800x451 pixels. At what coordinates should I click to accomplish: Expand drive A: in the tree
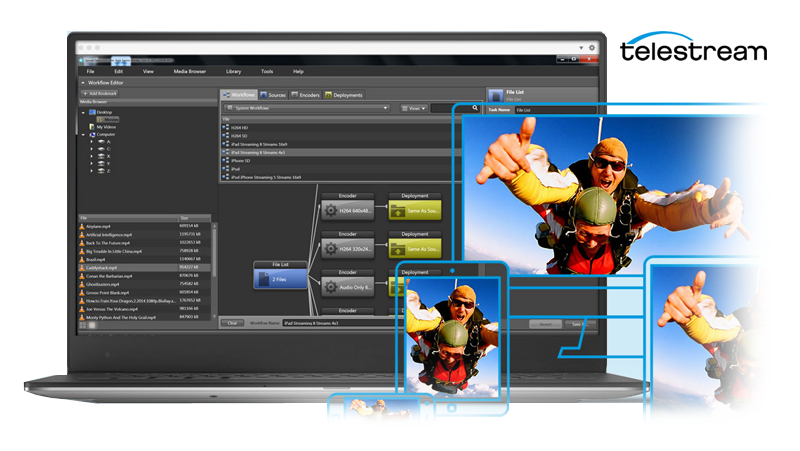[x=92, y=142]
